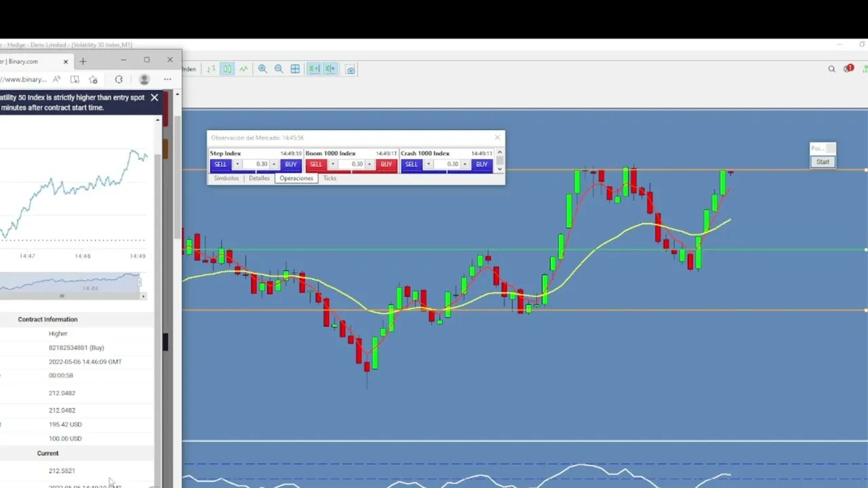
Task: Click contract type Higher text
Action: tap(58, 333)
